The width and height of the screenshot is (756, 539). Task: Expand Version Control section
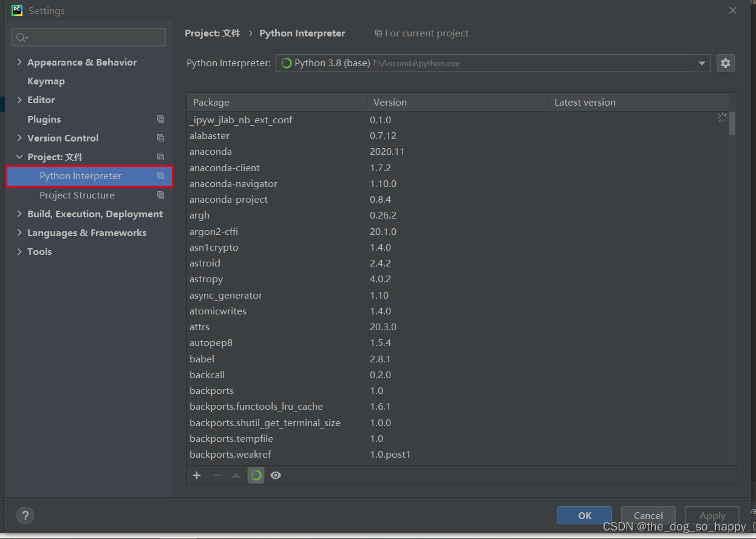19,138
